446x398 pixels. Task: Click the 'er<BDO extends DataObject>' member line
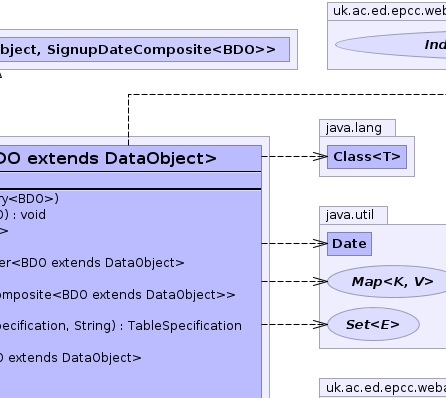click(92, 263)
